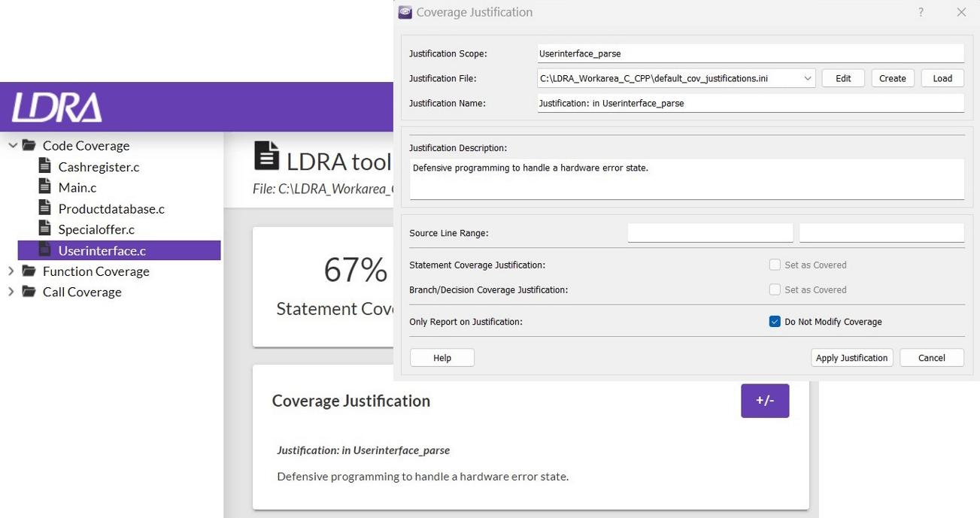Select Main.c in the coverage tree
This screenshot has height=518, width=980.
77,188
